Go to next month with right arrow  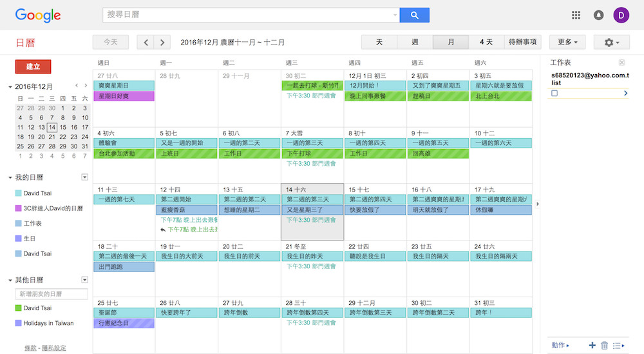click(162, 42)
